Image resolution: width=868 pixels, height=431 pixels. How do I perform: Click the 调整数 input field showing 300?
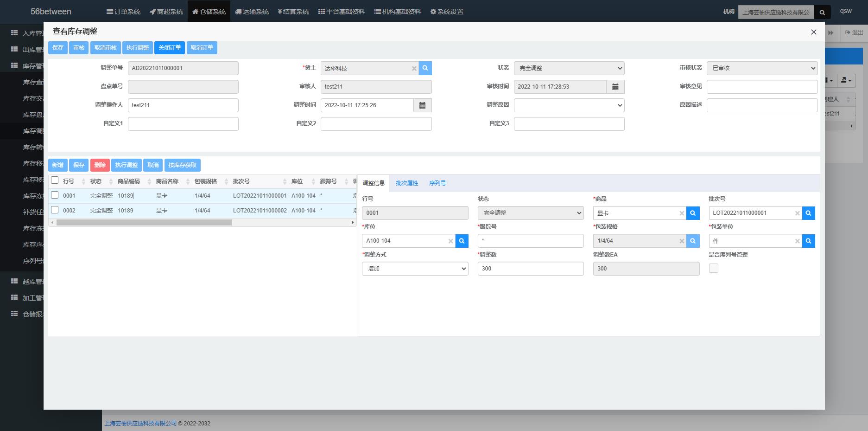click(x=531, y=269)
